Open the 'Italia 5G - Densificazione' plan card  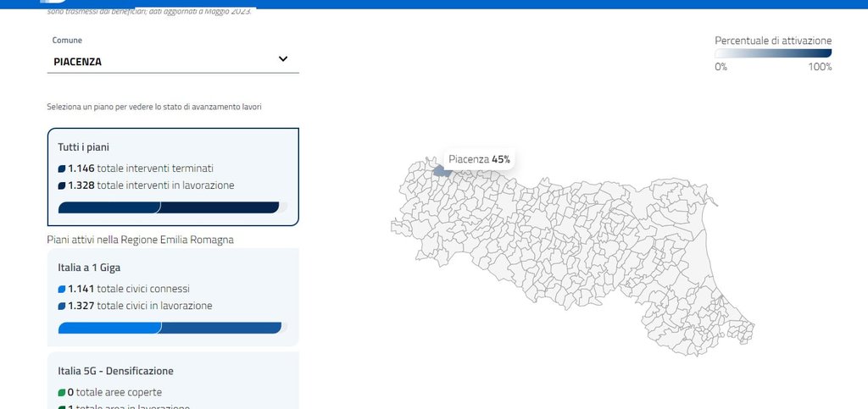(173, 371)
